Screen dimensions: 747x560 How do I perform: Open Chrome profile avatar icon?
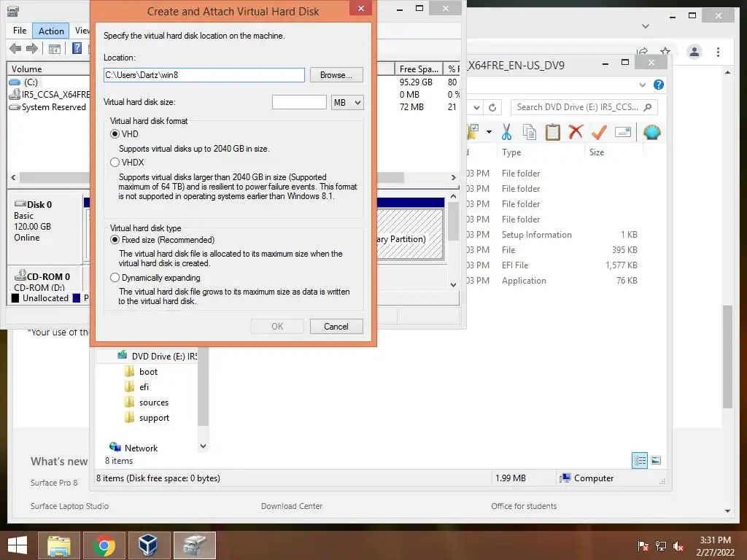(694, 52)
